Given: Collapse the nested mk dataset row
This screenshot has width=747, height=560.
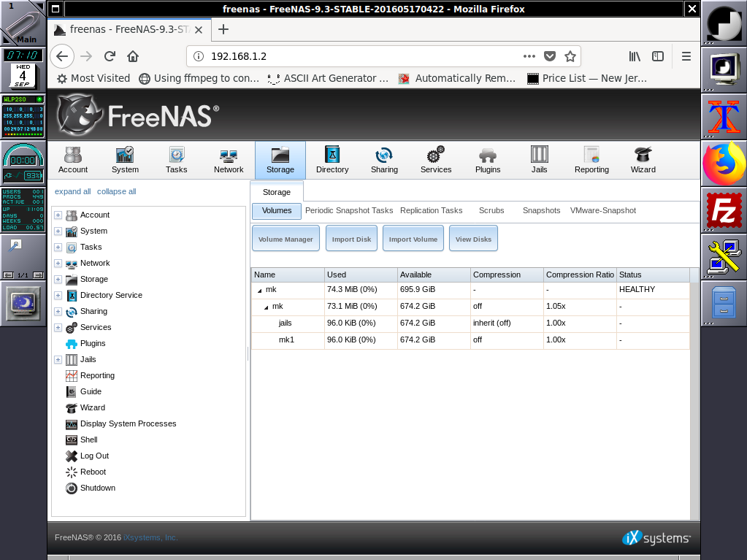Looking at the screenshot, I should click(x=266, y=307).
